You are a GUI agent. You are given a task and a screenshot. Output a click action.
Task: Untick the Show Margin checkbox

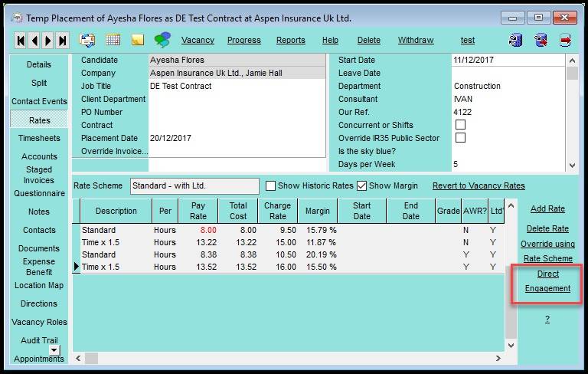[361, 186]
